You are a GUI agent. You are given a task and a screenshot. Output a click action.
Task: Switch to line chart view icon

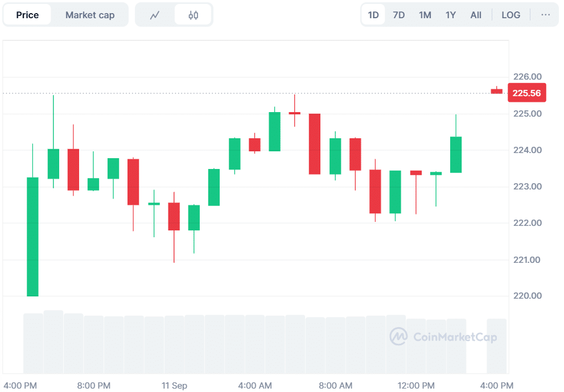(155, 15)
